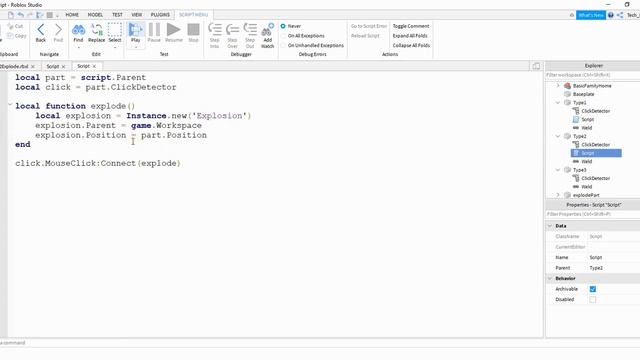Click the Add Watch icon
The width and height of the screenshot is (640, 360).
pyautogui.click(x=267, y=35)
